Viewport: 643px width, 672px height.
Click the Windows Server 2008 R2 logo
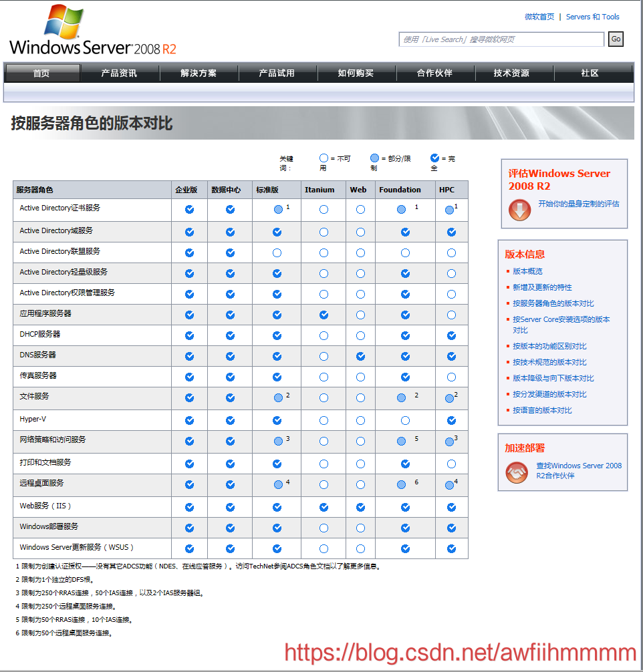pos(93,30)
